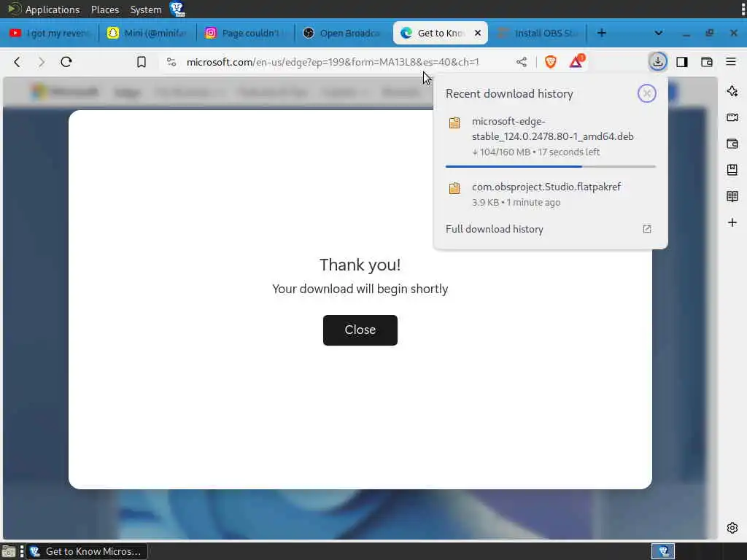Screen dimensions: 747x560
Task: Switch to the YouTube 'I got my reveng' tab
Action: click(x=50, y=33)
